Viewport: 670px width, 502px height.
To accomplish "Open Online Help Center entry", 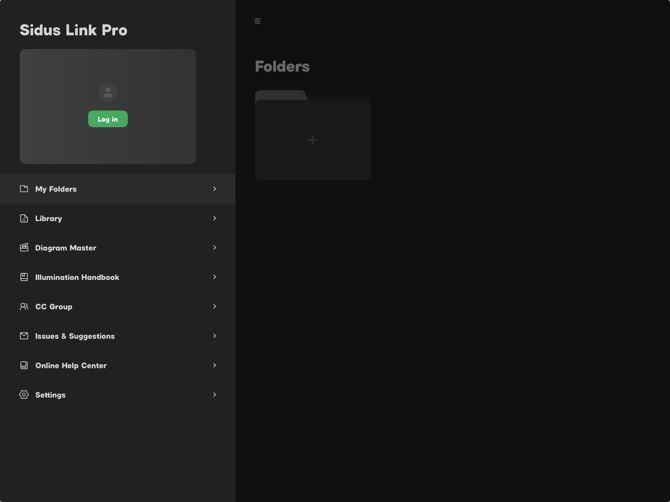I will pos(118,365).
